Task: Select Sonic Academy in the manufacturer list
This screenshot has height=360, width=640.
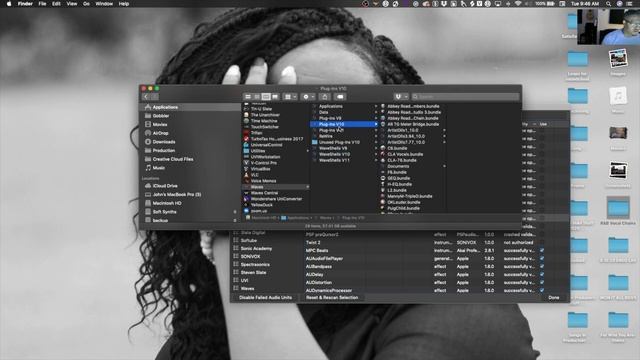Action: click(x=256, y=249)
